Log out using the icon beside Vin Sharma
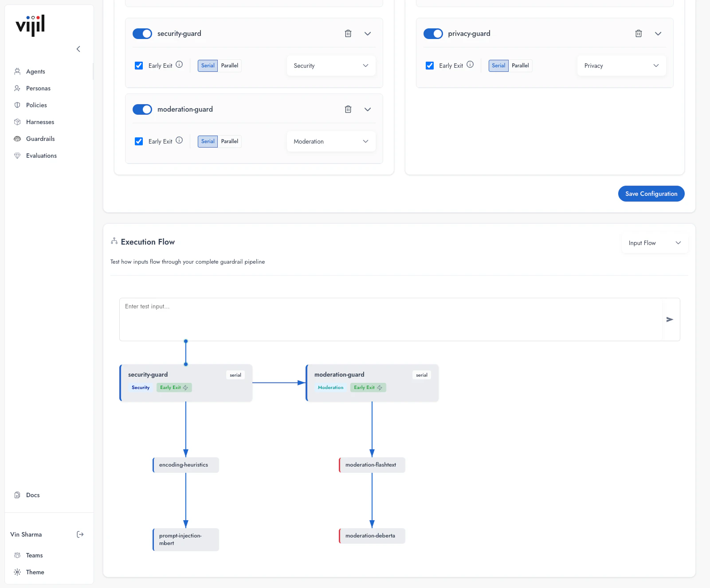 click(80, 534)
